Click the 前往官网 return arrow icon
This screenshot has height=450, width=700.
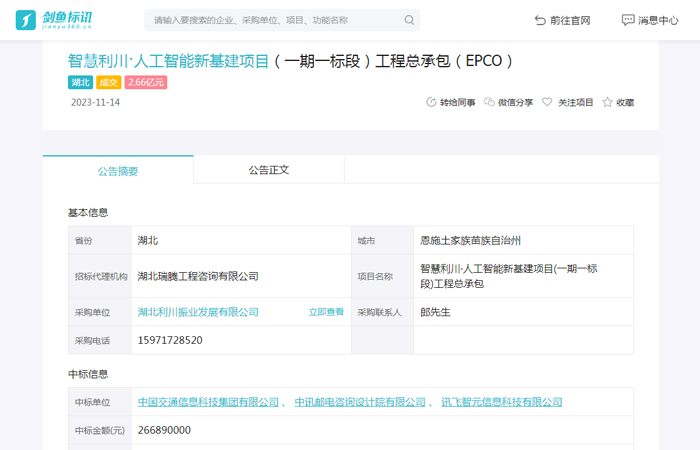pos(540,20)
